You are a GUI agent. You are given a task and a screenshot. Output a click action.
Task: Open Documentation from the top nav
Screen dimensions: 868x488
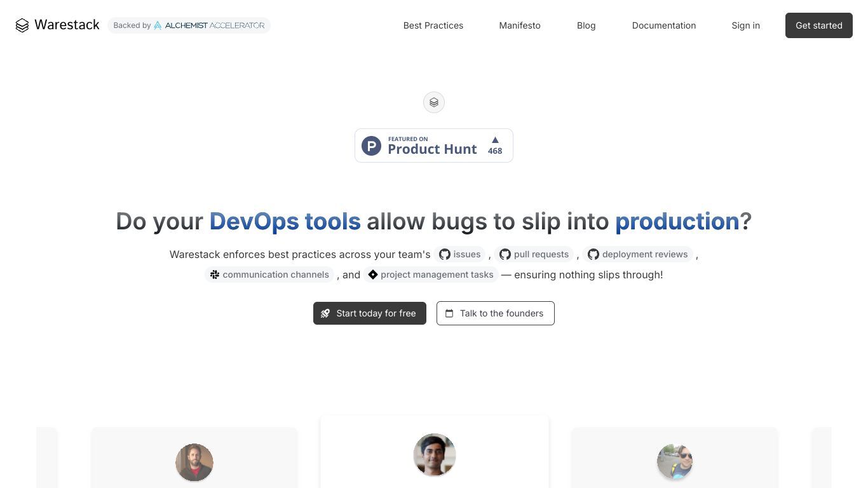[x=664, y=25]
